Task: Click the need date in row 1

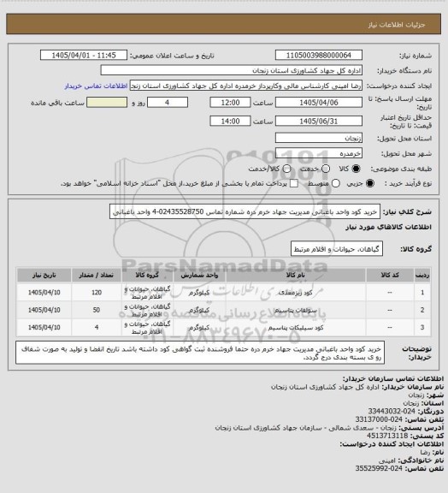Action: (x=44, y=293)
